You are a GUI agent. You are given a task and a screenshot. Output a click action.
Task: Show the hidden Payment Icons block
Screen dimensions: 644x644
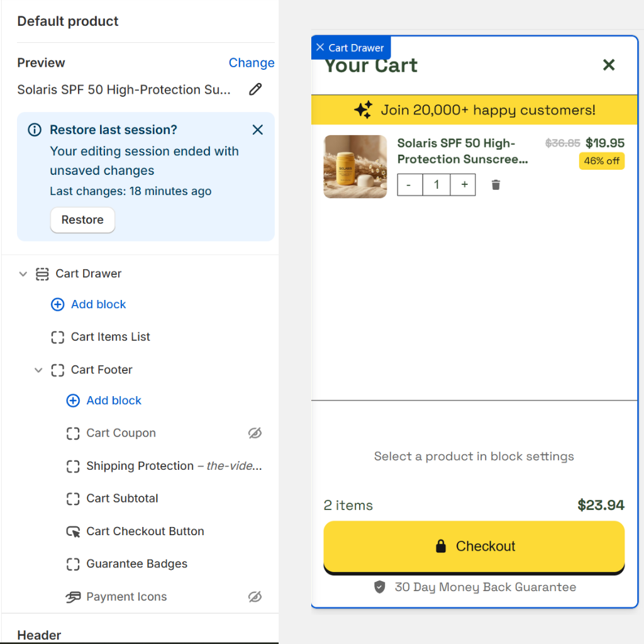point(254,597)
